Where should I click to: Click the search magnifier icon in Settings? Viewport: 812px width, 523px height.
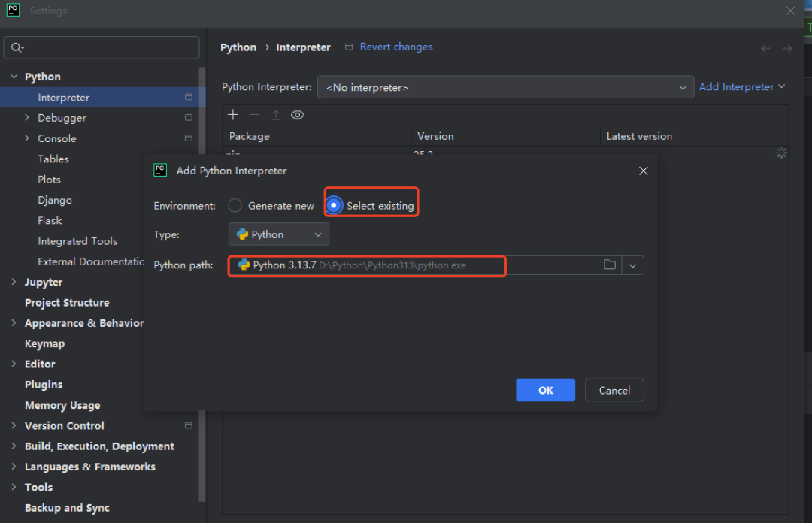click(x=17, y=47)
